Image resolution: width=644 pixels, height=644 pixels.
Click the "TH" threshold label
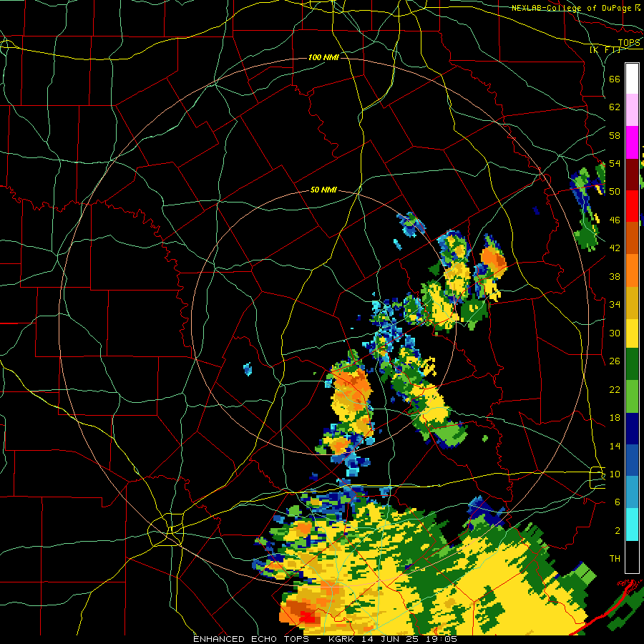[615, 558]
